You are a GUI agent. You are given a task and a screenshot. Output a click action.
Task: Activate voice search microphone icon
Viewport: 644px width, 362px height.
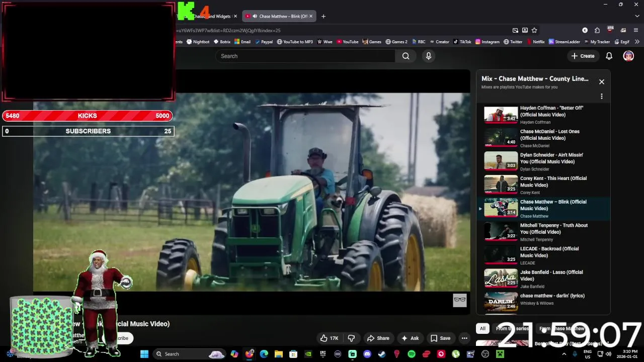coord(429,56)
